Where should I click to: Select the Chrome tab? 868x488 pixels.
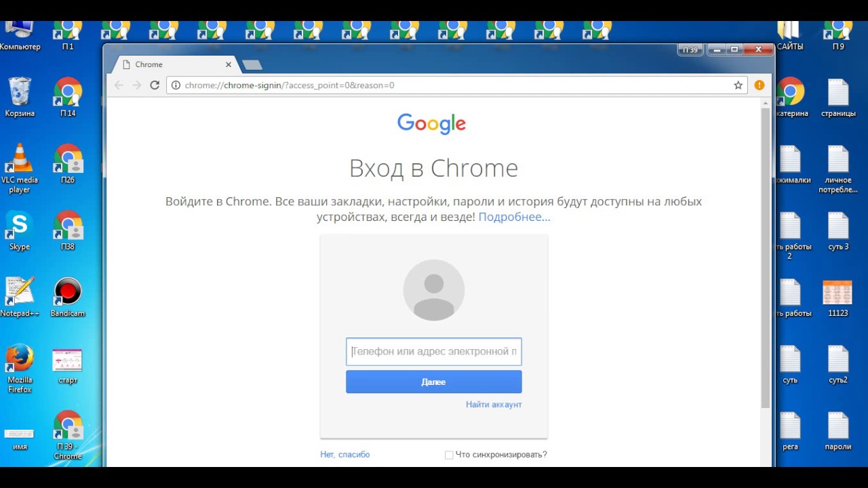point(175,64)
